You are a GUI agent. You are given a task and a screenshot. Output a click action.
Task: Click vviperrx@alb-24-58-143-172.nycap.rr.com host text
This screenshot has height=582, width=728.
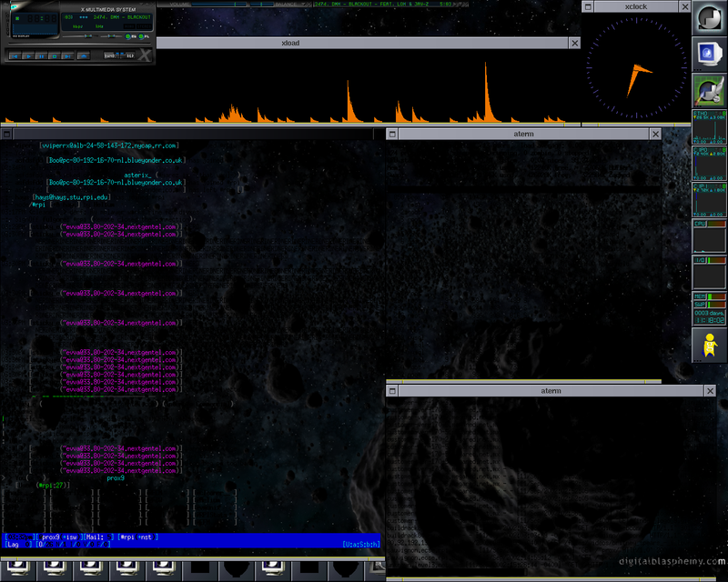pos(109,145)
